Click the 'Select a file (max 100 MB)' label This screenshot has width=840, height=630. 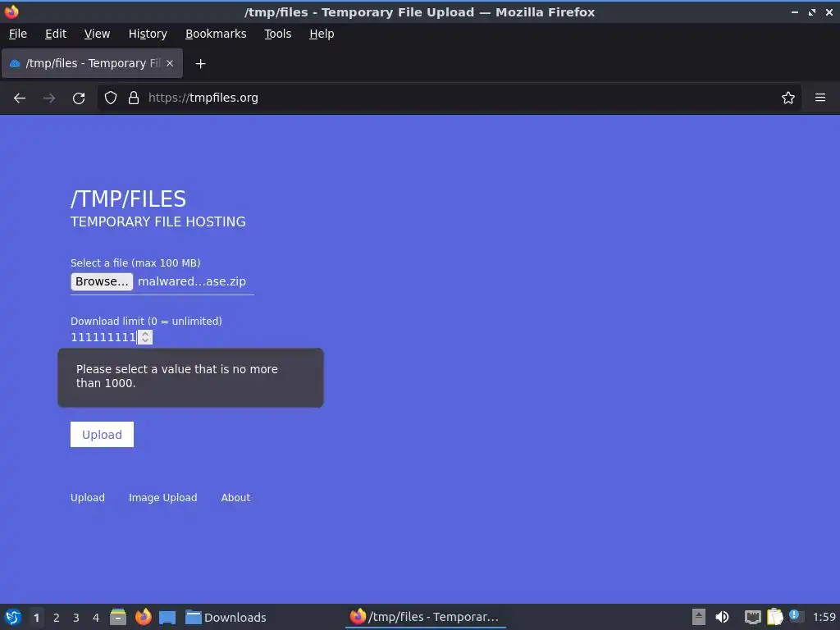pyautogui.click(x=135, y=263)
